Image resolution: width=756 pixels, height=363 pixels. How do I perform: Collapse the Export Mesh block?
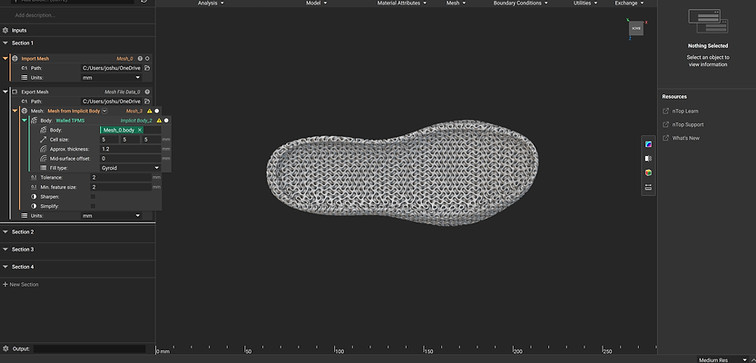pos(5,92)
